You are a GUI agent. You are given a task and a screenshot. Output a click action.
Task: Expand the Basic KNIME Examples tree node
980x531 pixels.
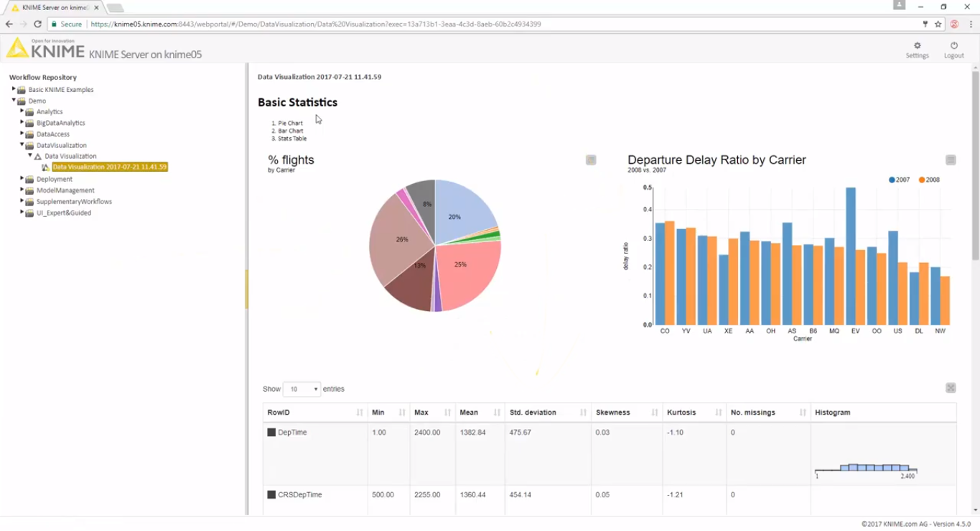click(x=12, y=89)
